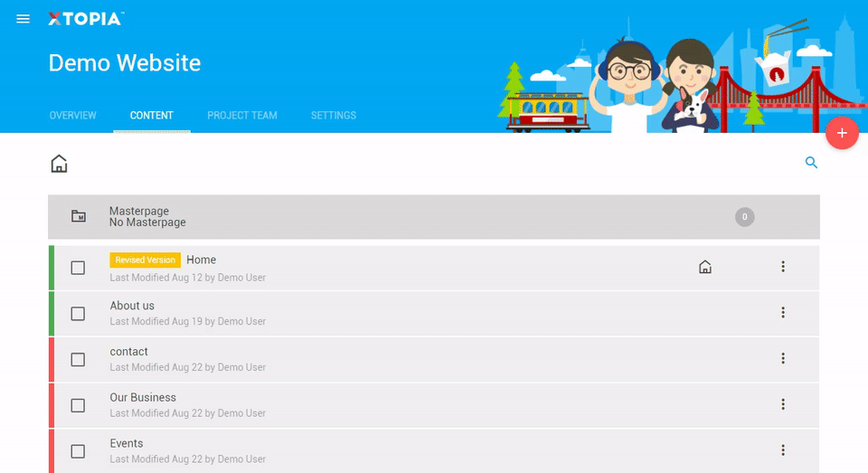Click the Masterpage folder icon
868x473 pixels.
pos(79,216)
